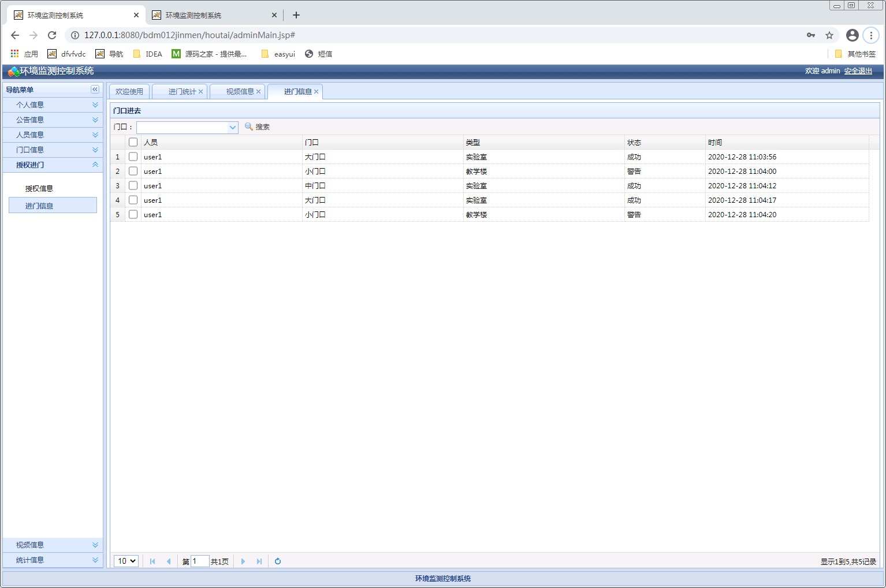Go to previous page in pager

tap(169, 561)
